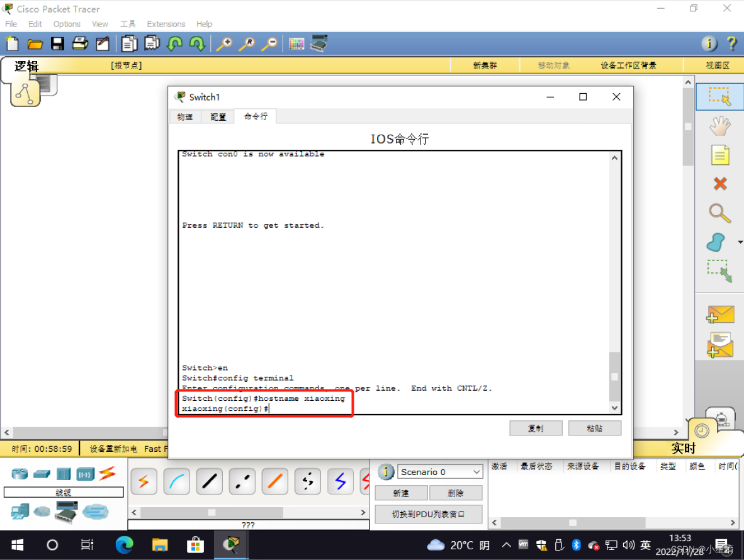
Task: Choose the Place Note tool
Action: [x=720, y=155]
